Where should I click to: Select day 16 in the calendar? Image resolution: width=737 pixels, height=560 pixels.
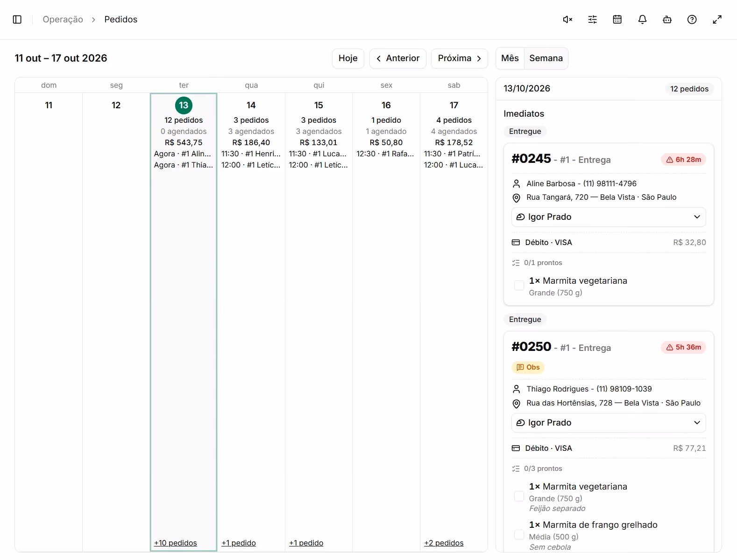386,105
